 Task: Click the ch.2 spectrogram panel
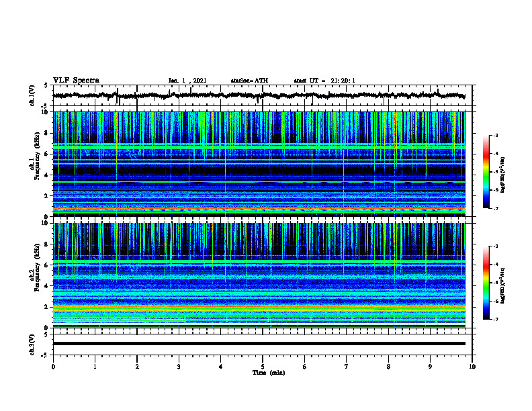[259, 275]
